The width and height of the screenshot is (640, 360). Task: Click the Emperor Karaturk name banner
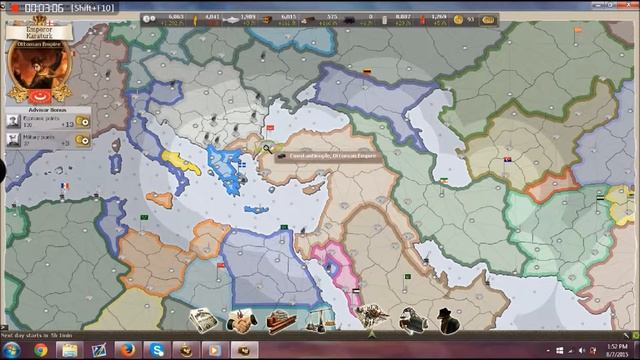point(39,32)
